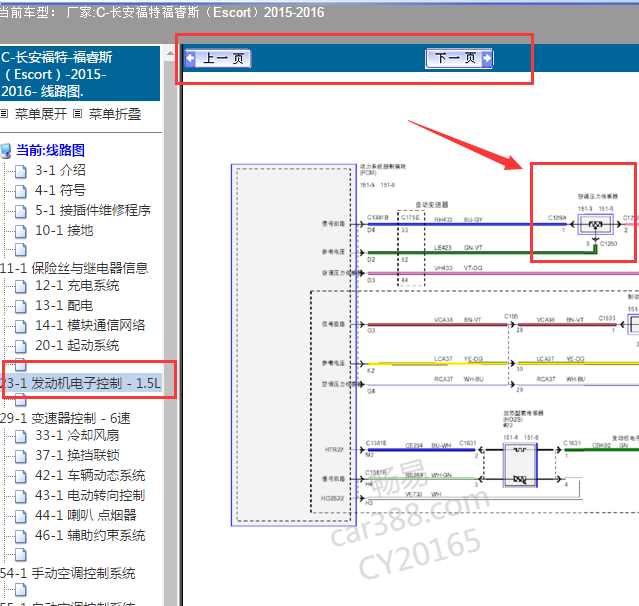Click document icon next to 12-1 充电系统
639x606 pixels.
pos(21,286)
